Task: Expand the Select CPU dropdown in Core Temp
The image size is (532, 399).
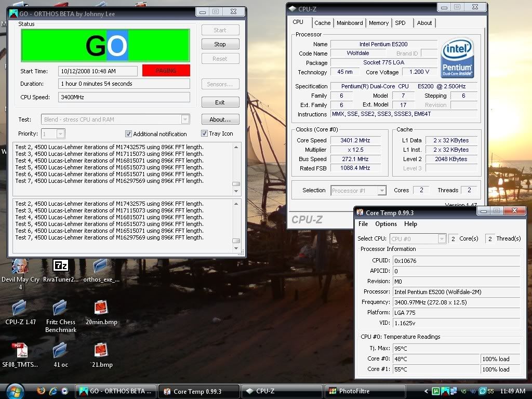Action: [442, 238]
